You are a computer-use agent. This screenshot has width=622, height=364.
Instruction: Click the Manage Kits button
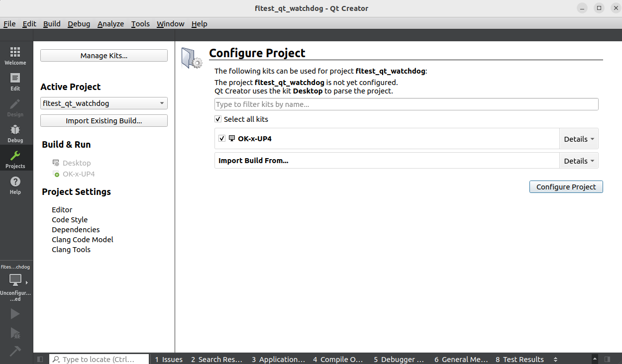(x=104, y=56)
